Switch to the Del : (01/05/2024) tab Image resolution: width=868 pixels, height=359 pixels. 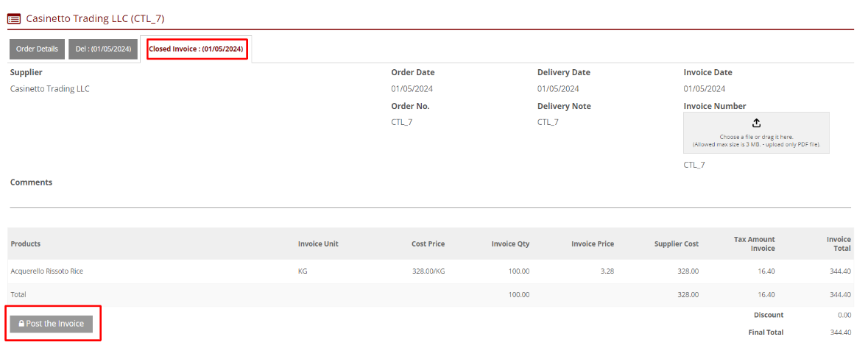[x=103, y=49]
